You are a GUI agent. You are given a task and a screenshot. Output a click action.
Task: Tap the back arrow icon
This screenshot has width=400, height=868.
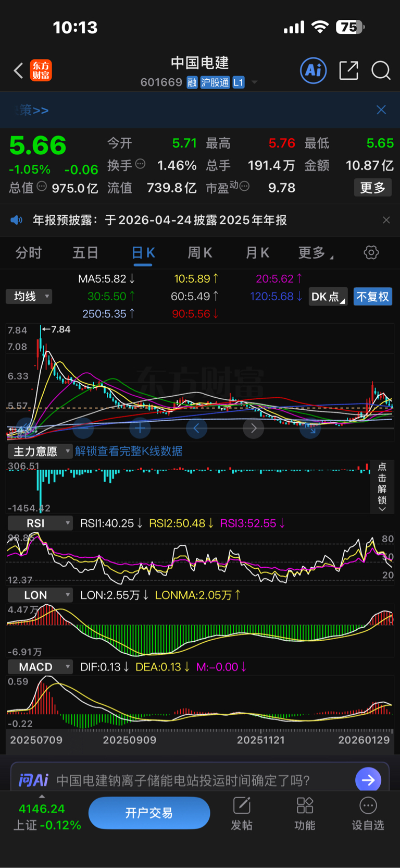click(18, 70)
